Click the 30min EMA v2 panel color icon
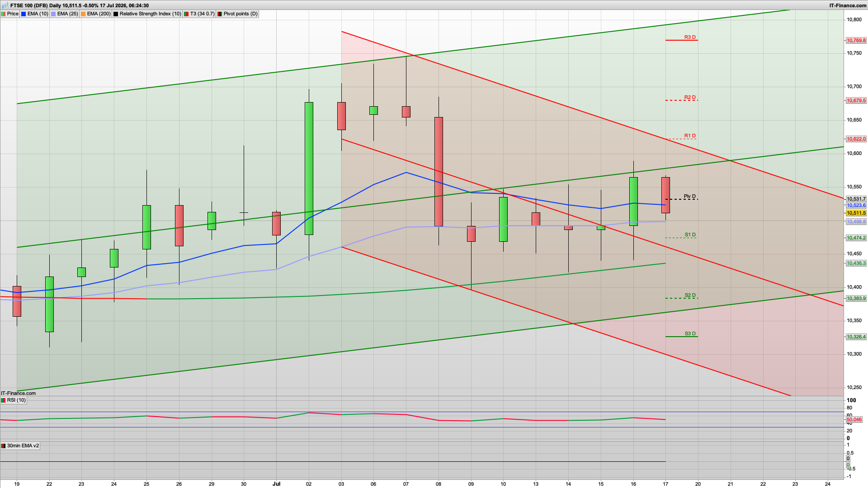Viewport: 868px width, 488px height. 3,446
